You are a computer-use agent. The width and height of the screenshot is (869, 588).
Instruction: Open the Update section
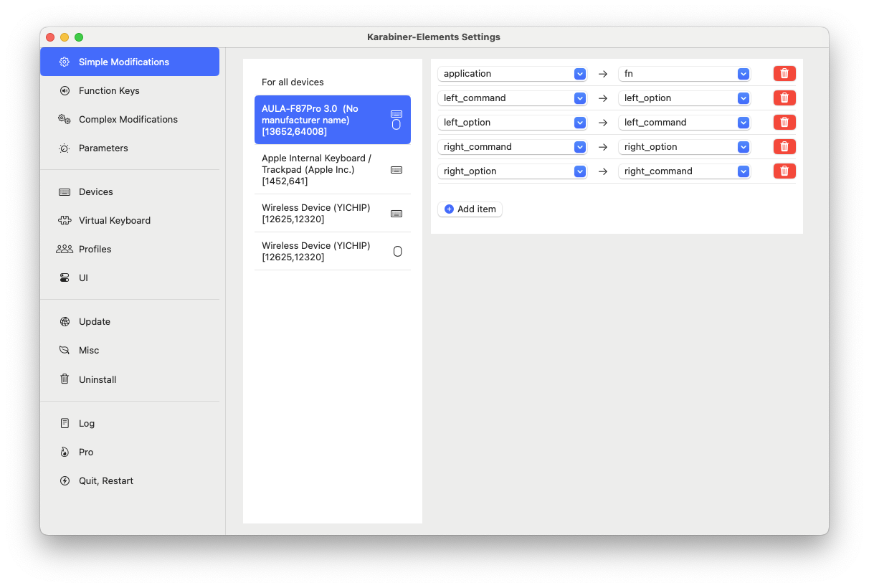coord(130,322)
